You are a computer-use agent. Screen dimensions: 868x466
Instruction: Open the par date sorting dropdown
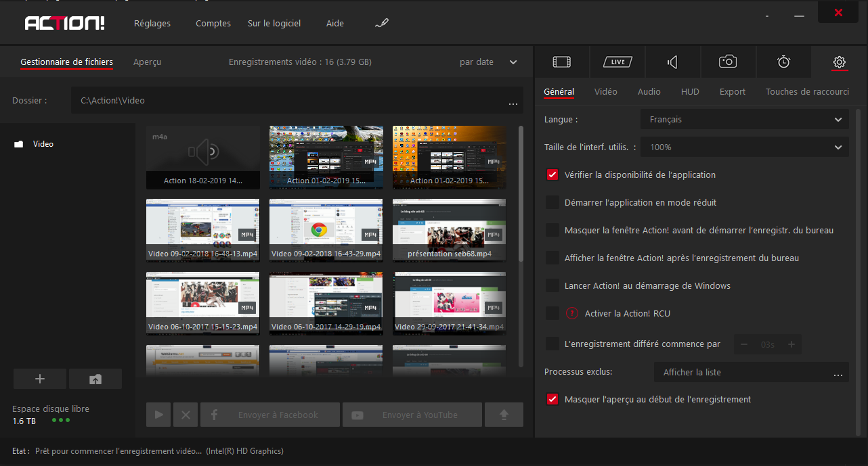click(487, 62)
